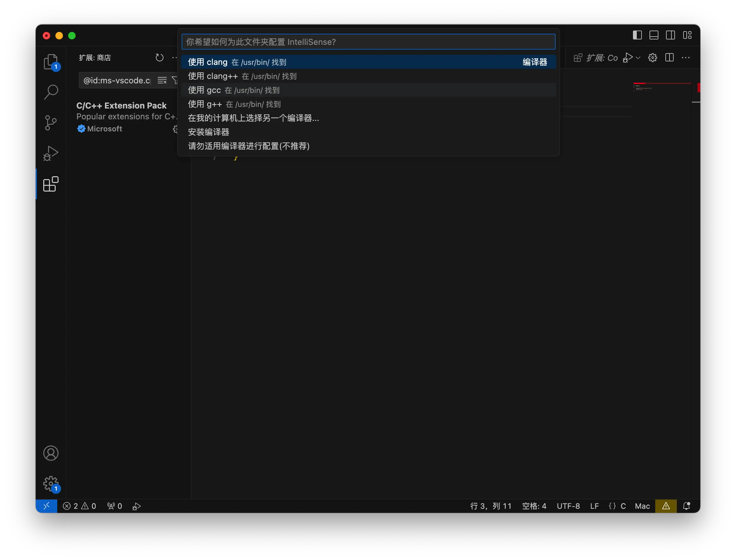Open the remote window indicator
This screenshot has height=560, width=736.
pos(46,506)
